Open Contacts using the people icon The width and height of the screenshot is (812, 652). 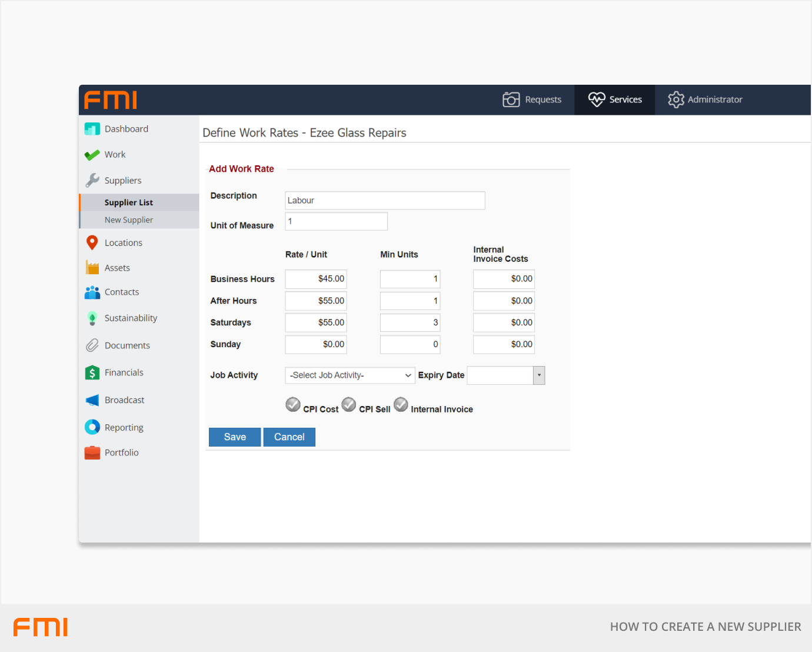tap(92, 292)
